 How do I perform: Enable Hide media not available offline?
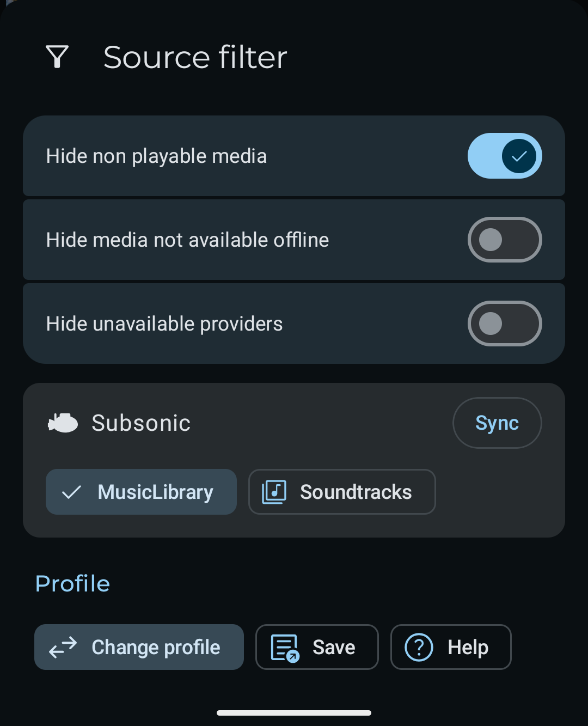pyautogui.click(x=505, y=240)
